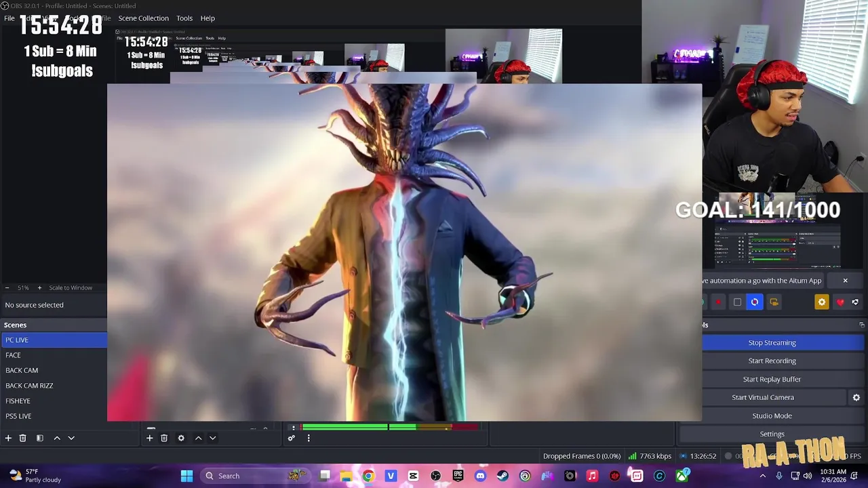The width and height of the screenshot is (868, 488).
Task: Select the FACE scene
Action: point(54,355)
